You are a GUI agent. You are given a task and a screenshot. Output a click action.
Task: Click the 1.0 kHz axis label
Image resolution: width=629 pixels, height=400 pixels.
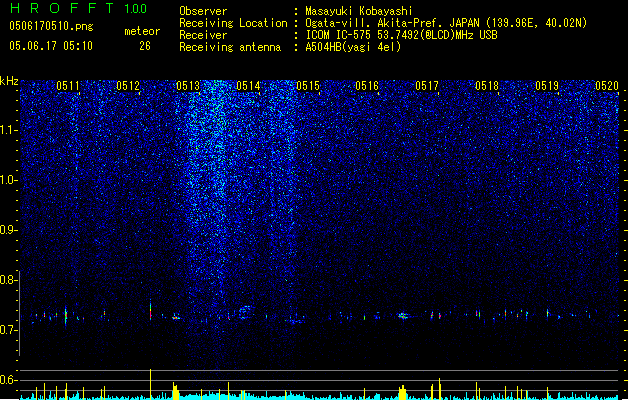(x=8, y=180)
